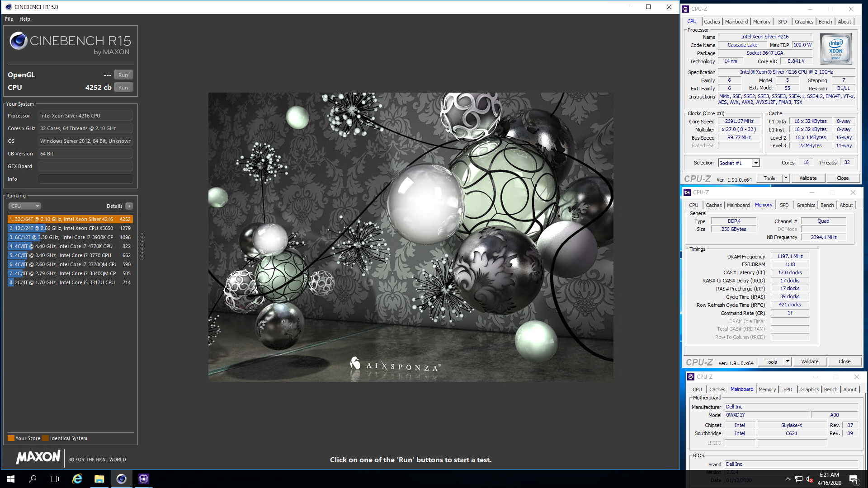Open the Windows Start menu

coord(11,479)
